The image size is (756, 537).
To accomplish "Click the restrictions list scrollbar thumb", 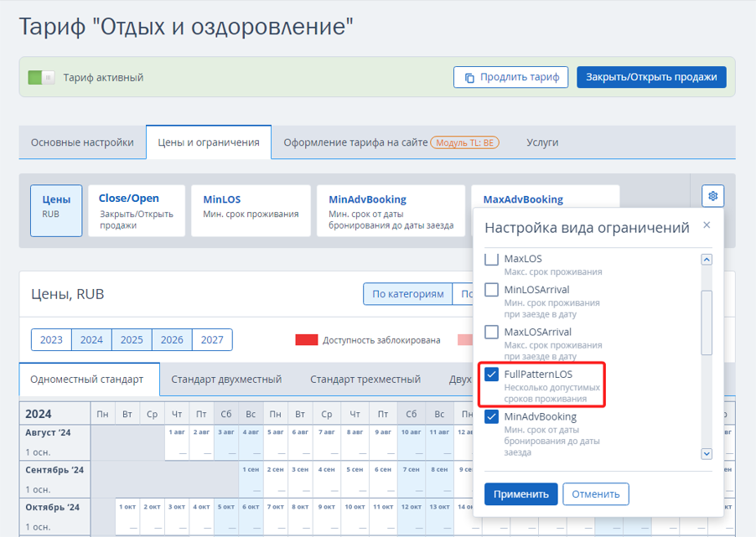I will coord(707,323).
